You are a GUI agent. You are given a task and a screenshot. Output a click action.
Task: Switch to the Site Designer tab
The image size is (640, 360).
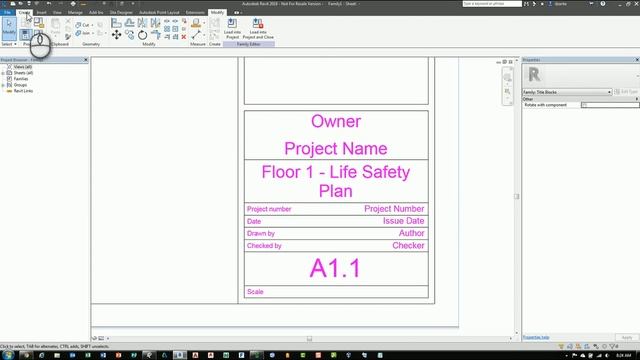121,13
